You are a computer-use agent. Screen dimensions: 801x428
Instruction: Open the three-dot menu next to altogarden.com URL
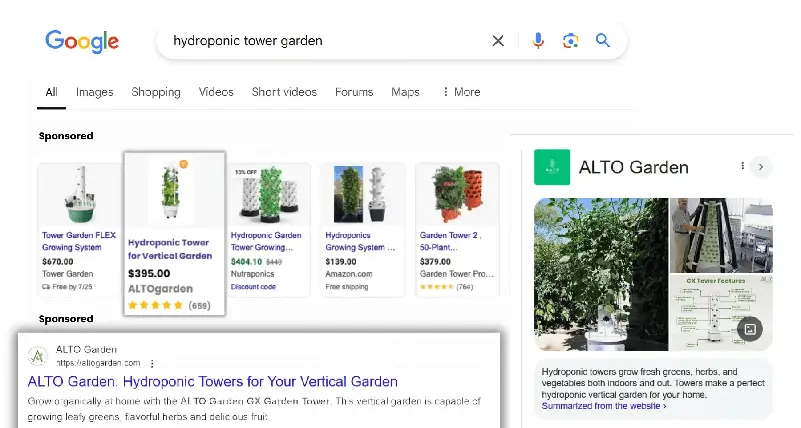152,364
